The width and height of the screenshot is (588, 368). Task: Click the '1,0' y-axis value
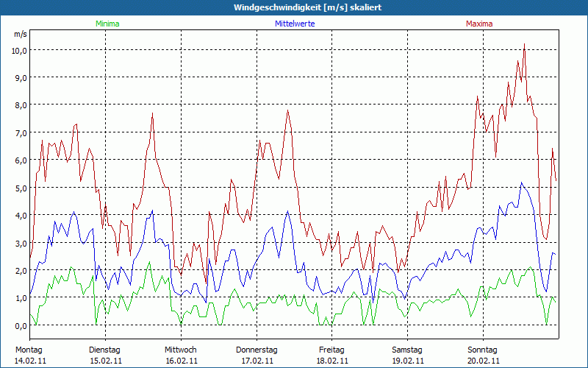(21, 298)
